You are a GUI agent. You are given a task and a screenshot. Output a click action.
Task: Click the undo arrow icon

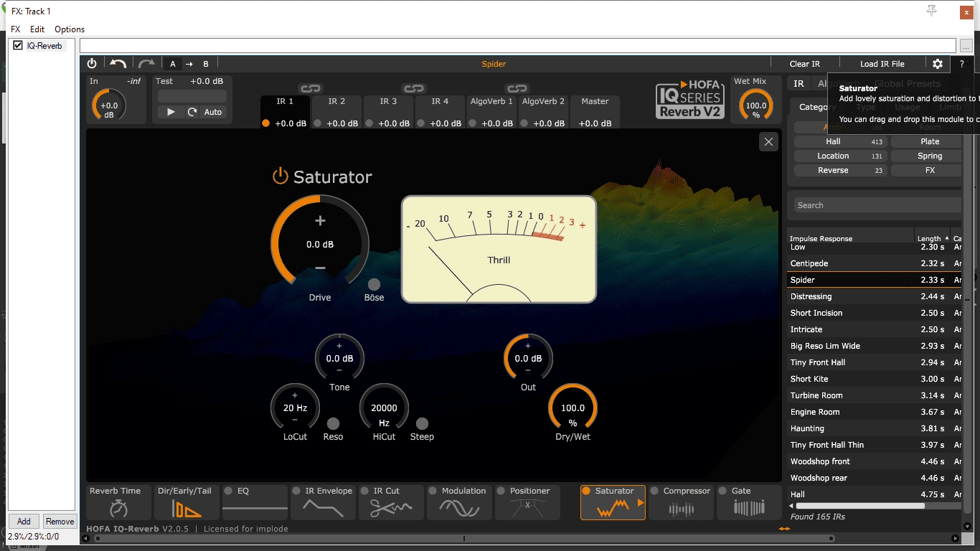point(118,64)
